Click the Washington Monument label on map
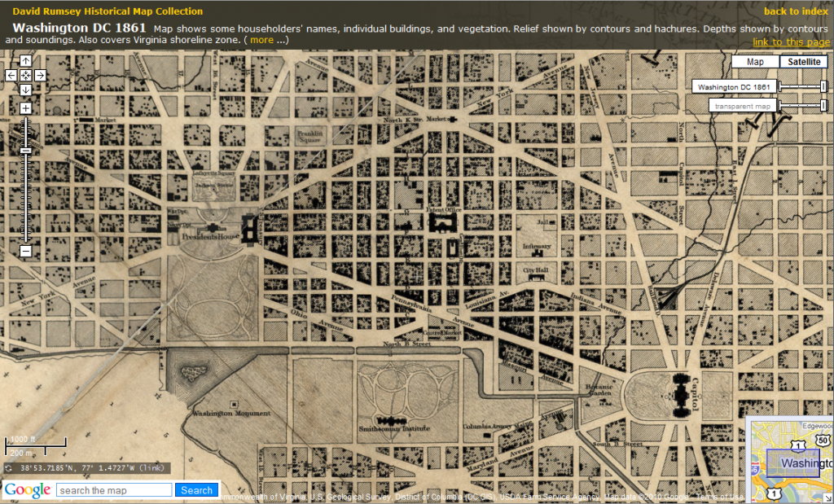The width and height of the screenshot is (834, 504). click(231, 413)
